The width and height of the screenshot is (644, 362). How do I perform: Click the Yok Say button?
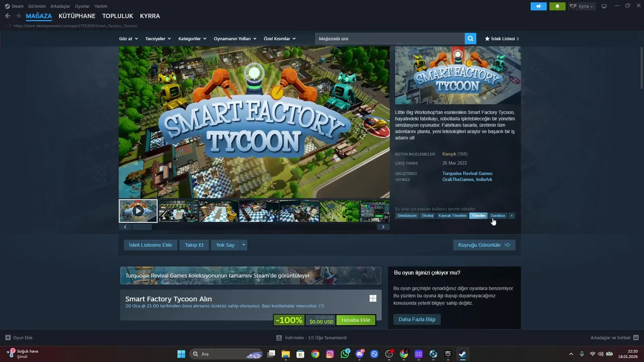[225, 245]
